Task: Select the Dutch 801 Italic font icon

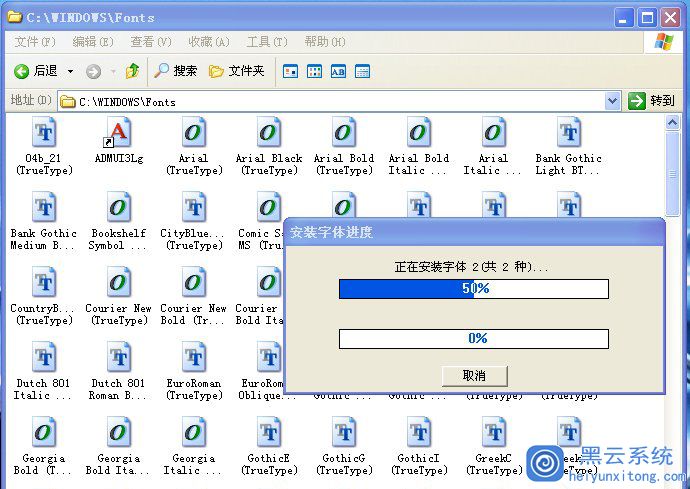Action: pos(44,357)
